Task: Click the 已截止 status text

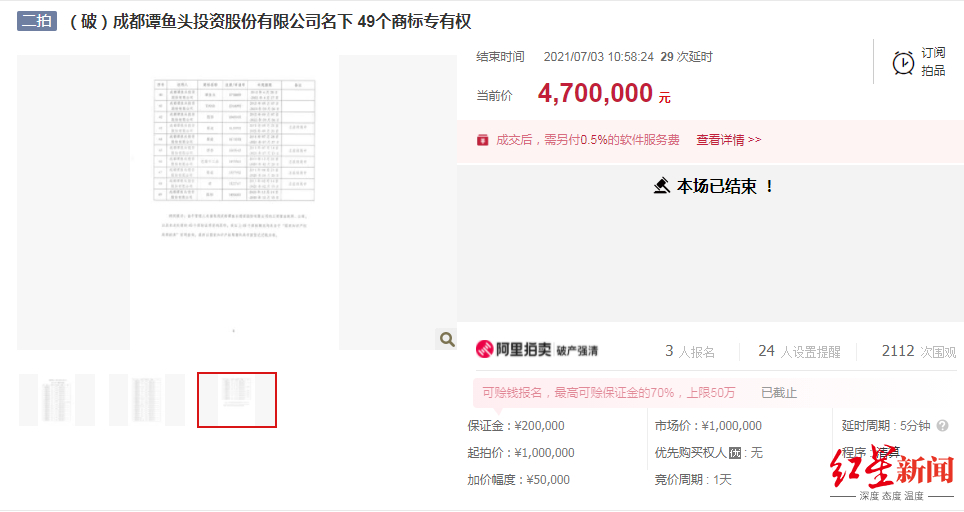Action: 779,393
